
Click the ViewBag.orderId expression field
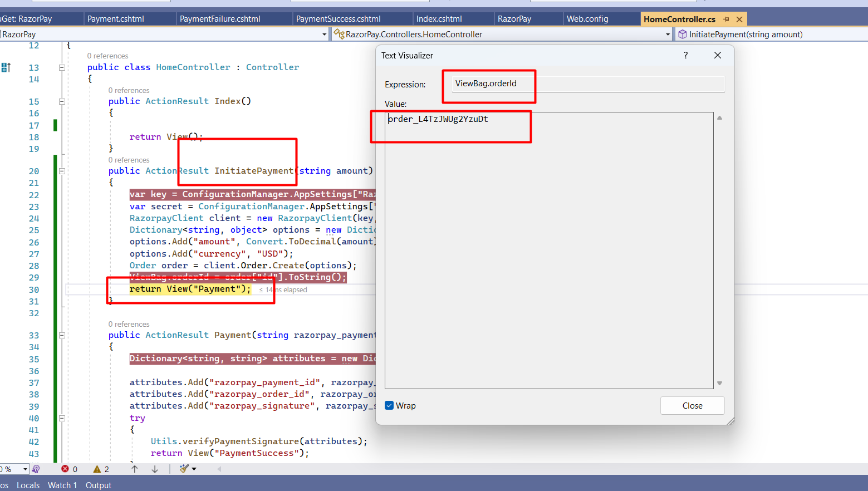pos(588,84)
